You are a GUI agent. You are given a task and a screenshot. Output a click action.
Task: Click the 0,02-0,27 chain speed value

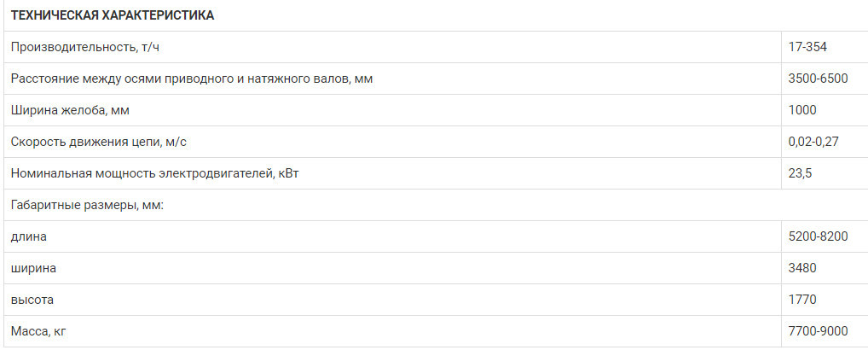click(x=813, y=142)
